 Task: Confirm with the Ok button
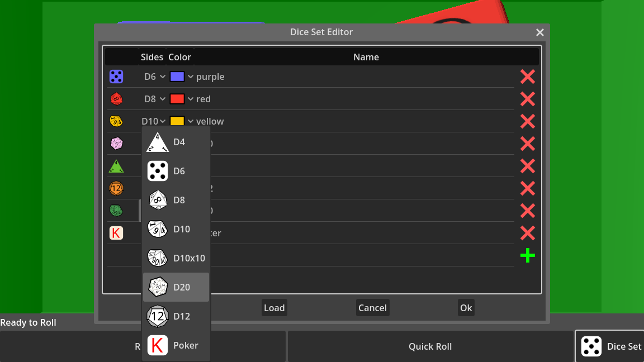466,308
